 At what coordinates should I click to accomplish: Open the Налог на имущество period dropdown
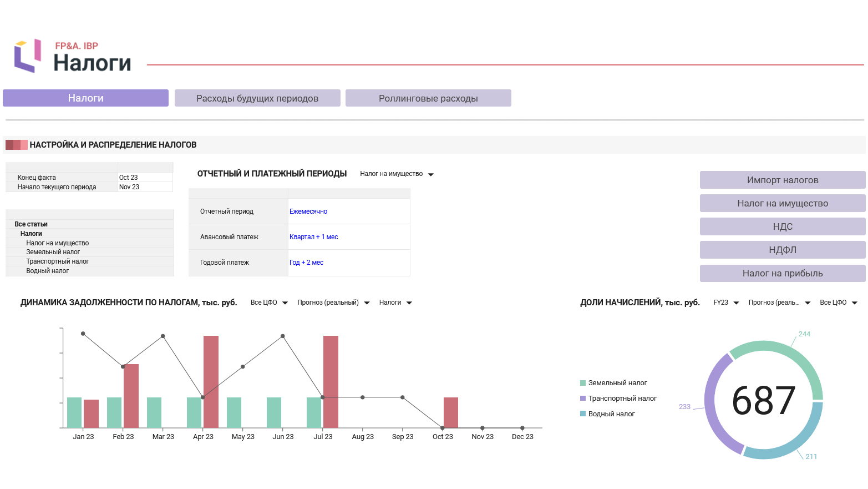[x=397, y=174]
